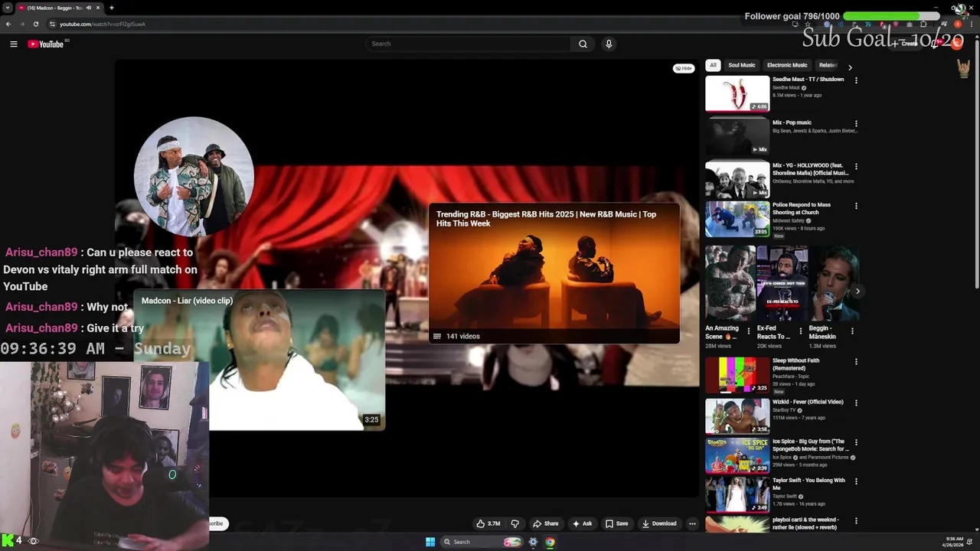Screen dimensions: 980x551
Task: Open options for 'Beggin - Måneskin' short
Action: [852, 331]
